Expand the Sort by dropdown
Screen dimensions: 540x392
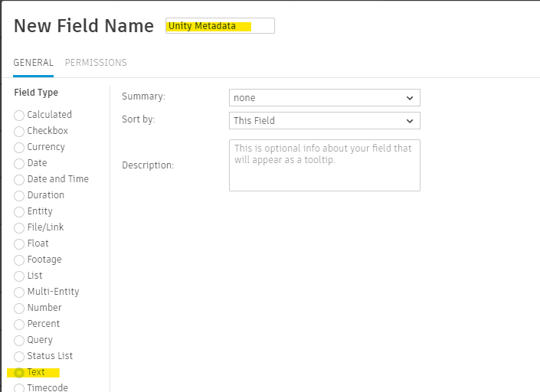click(x=324, y=120)
